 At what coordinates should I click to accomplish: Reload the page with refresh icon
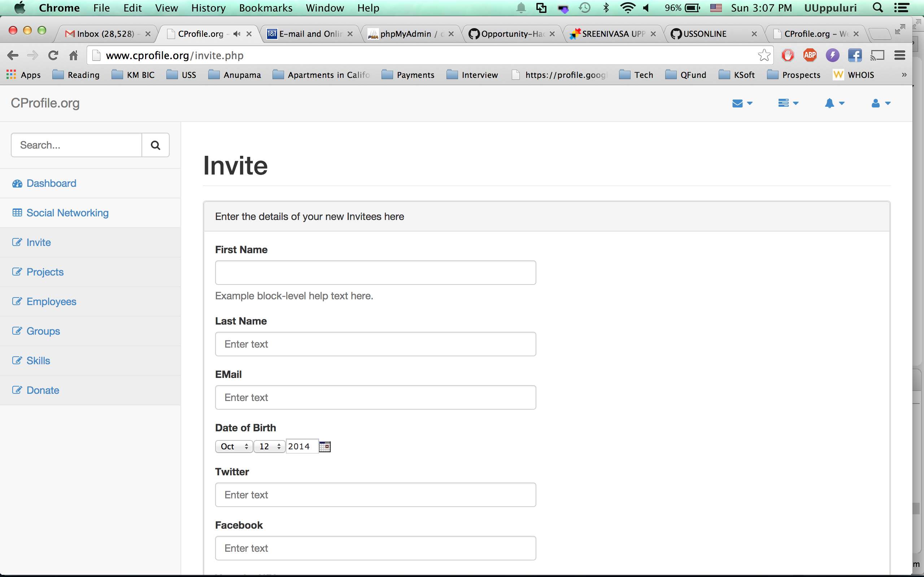(53, 55)
